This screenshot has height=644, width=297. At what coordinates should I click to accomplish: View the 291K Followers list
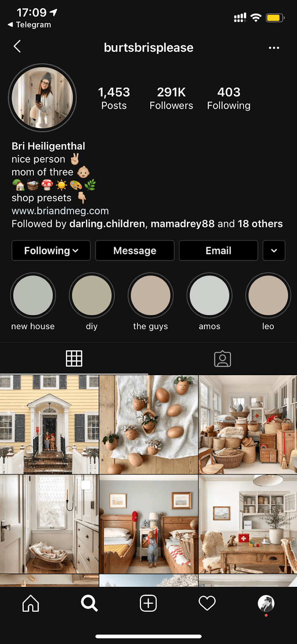[171, 98]
